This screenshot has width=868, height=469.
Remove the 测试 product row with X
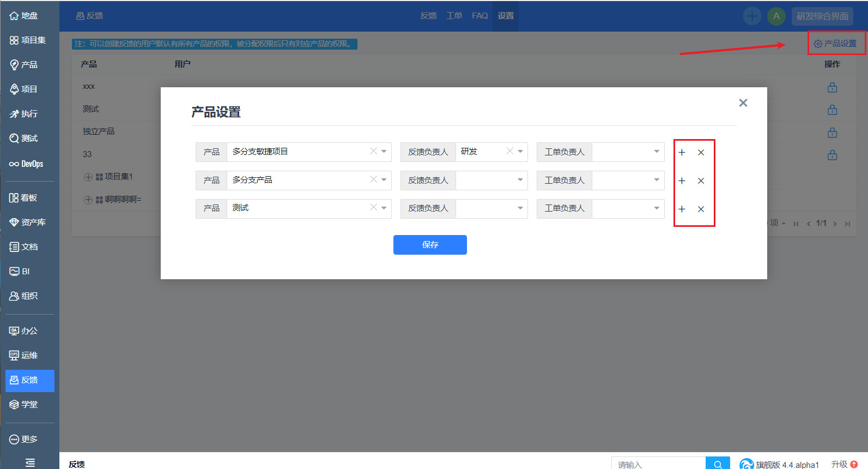coord(701,209)
